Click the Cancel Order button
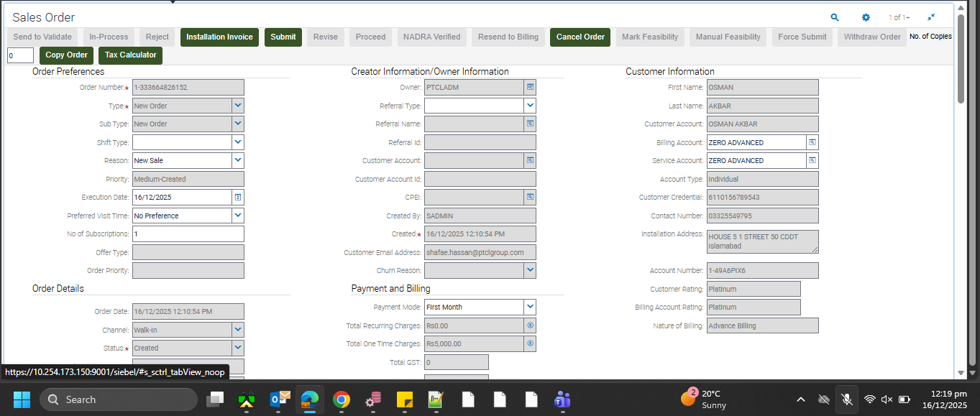 point(580,37)
